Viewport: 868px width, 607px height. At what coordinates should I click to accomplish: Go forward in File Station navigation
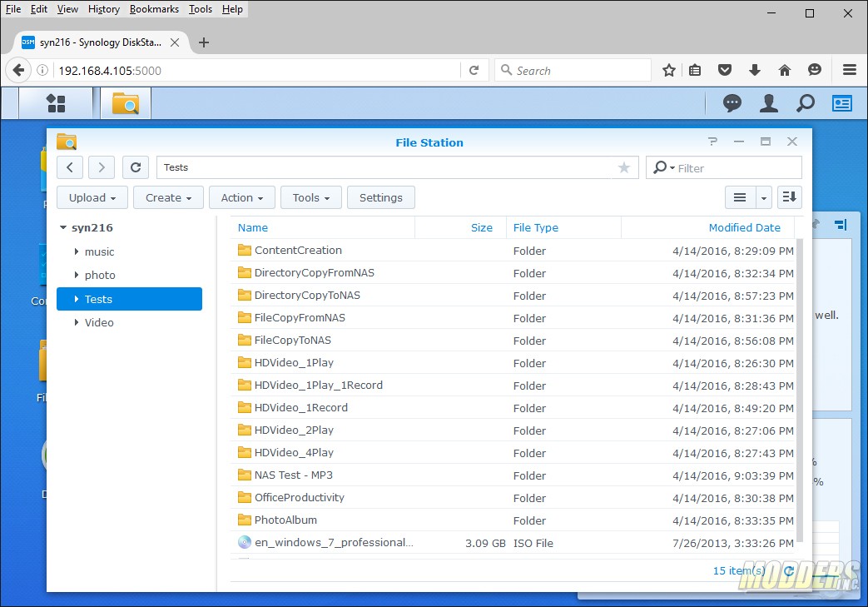coord(102,167)
